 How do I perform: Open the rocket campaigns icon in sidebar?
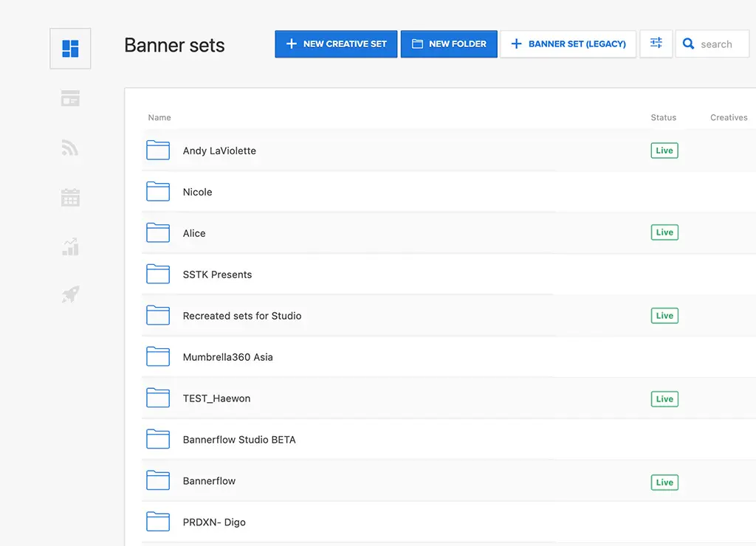(70, 294)
